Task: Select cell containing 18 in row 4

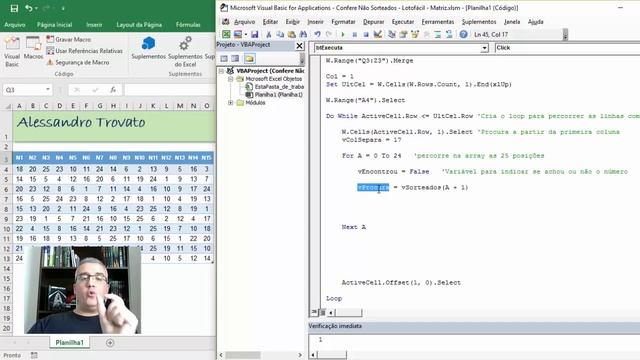Action: click(19, 169)
